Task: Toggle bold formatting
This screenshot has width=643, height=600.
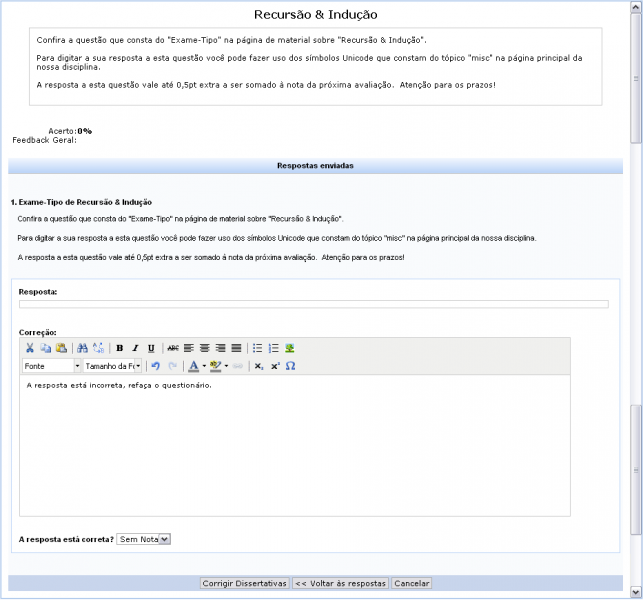Action: 119,348
